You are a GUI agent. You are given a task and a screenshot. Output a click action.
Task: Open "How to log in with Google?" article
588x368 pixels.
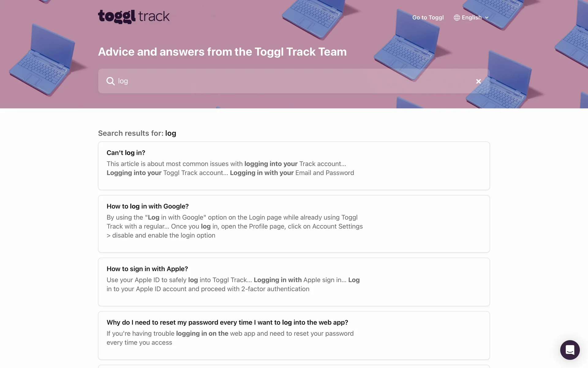(x=148, y=206)
